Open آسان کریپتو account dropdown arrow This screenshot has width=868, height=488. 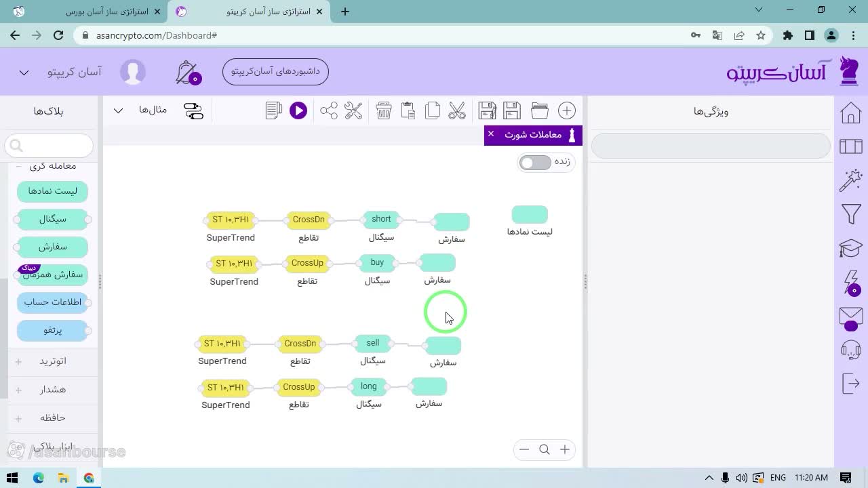tap(24, 73)
